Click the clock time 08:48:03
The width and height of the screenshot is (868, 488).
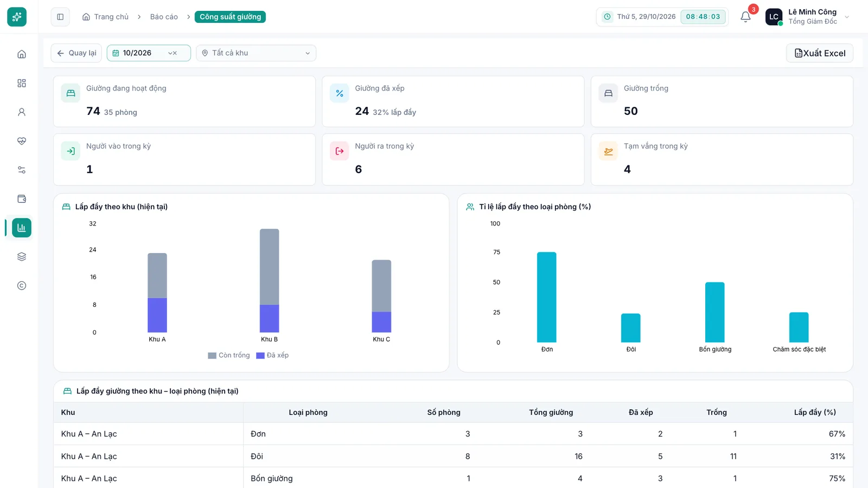tap(703, 17)
